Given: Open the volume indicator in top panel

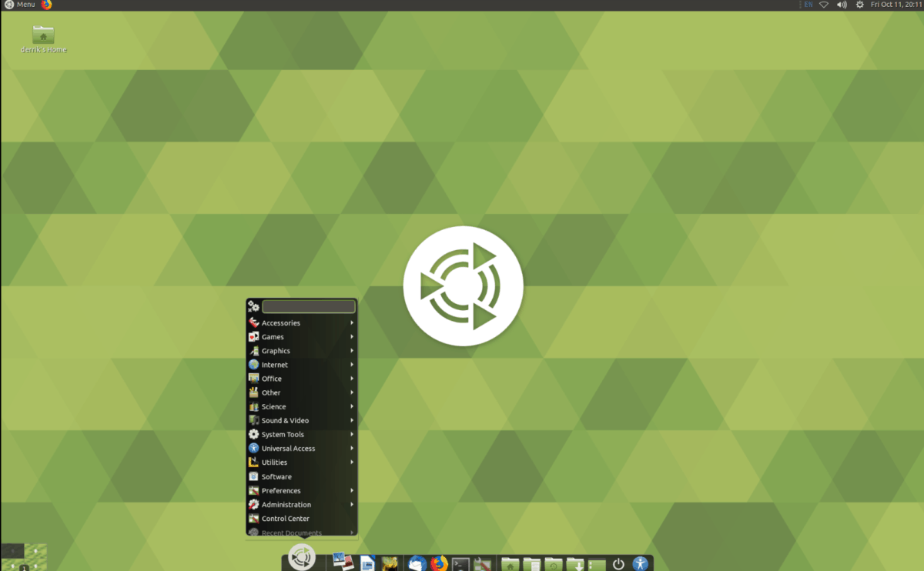Looking at the screenshot, I should (842, 5).
